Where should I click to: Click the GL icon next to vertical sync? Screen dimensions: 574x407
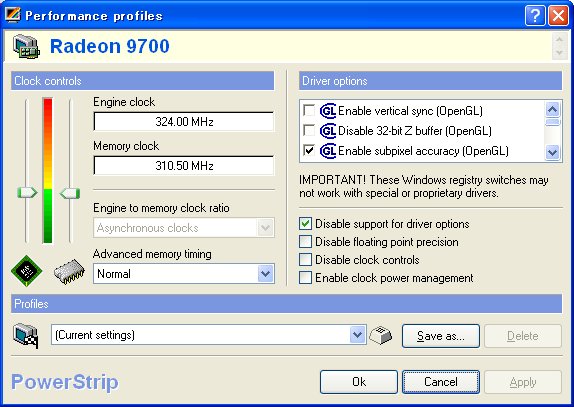tap(328, 111)
